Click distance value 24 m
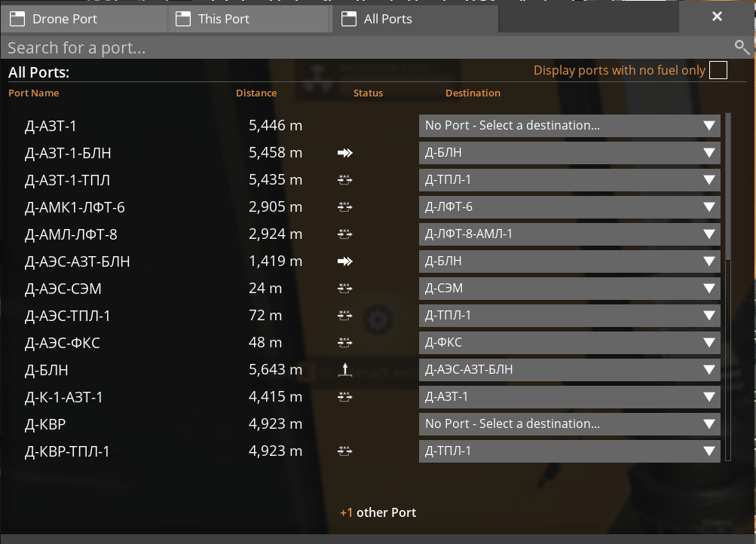Image resolution: width=756 pixels, height=544 pixels. pyautogui.click(x=265, y=288)
